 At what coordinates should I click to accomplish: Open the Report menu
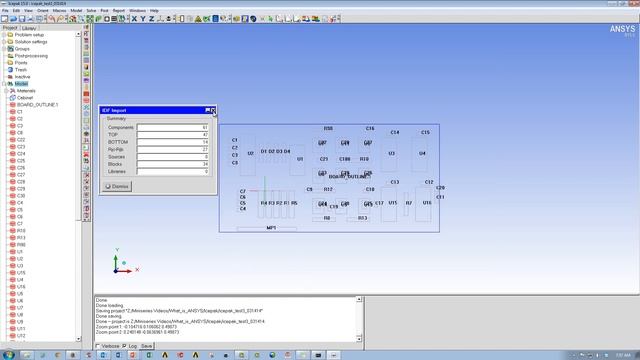point(119,11)
